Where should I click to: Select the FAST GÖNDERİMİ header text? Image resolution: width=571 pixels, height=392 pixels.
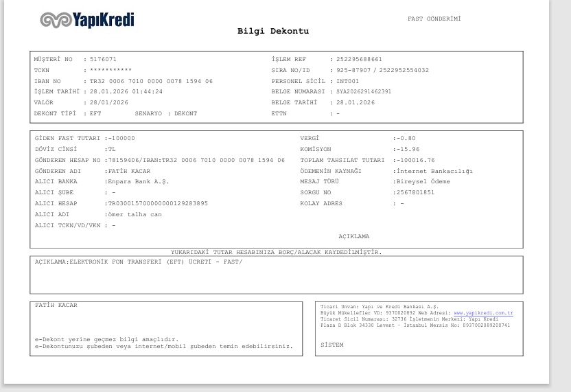pos(434,19)
